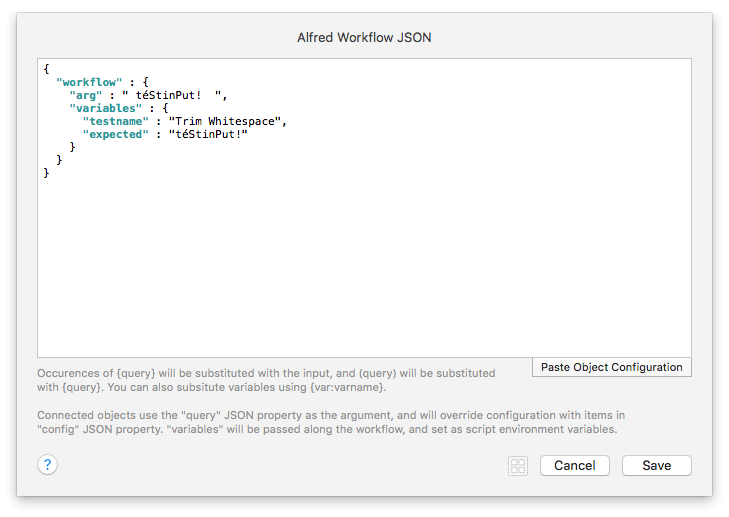
Task: Click the "arg" key in the JSON
Action: 86,95
